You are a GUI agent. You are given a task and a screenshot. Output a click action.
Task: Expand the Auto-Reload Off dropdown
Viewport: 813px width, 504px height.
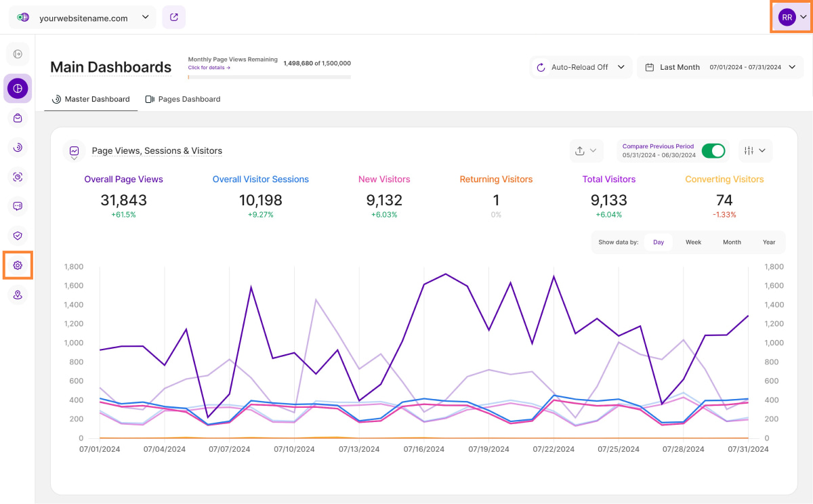(x=581, y=67)
